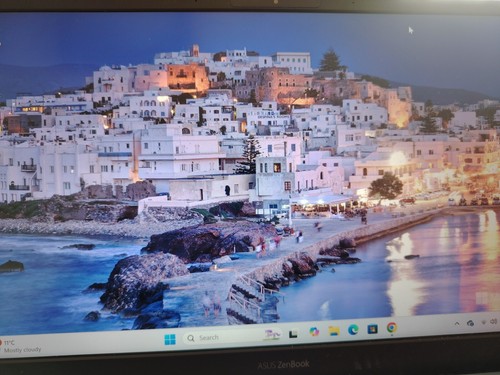Expand the hidden system tray icons chevron
500x375 pixels.
(x=457, y=323)
